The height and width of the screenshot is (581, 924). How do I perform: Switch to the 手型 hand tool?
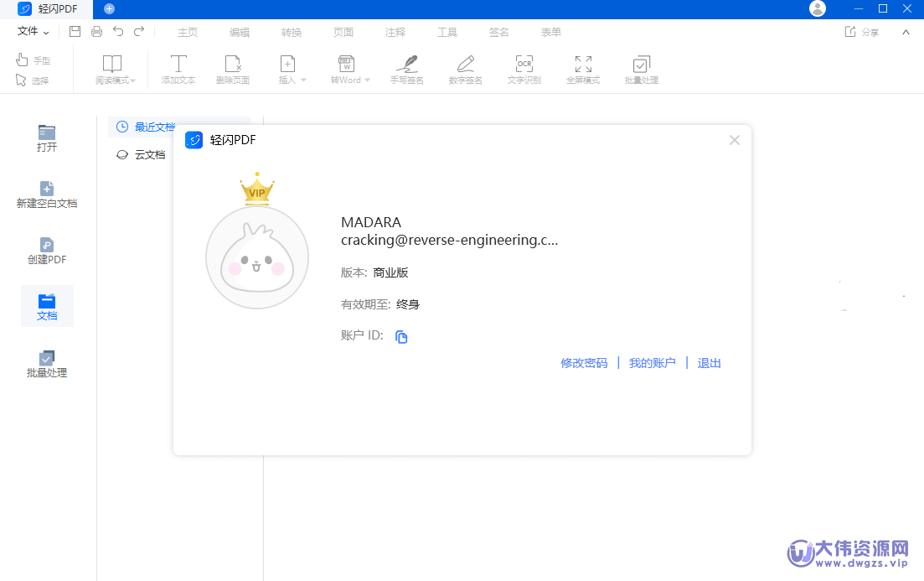tap(32, 59)
